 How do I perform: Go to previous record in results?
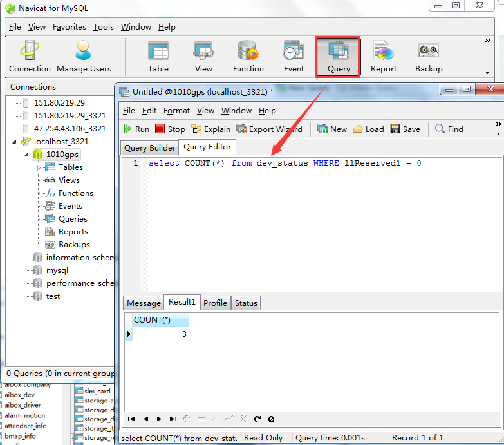pyautogui.click(x=145, y=419)
